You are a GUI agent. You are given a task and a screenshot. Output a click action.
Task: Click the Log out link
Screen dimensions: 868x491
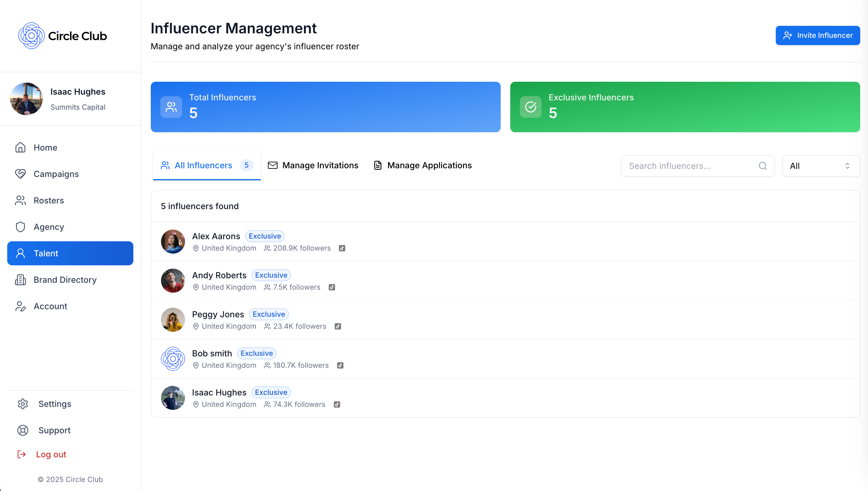point(50,454)
